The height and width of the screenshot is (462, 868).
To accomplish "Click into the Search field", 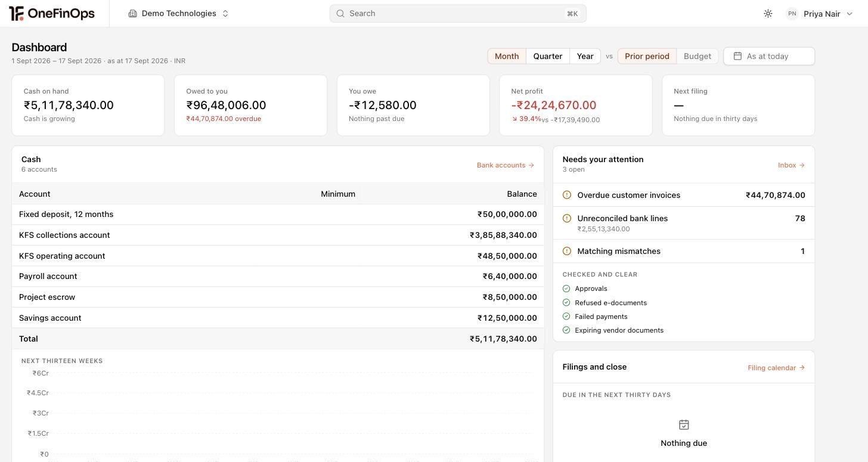I will coord(458,14).
